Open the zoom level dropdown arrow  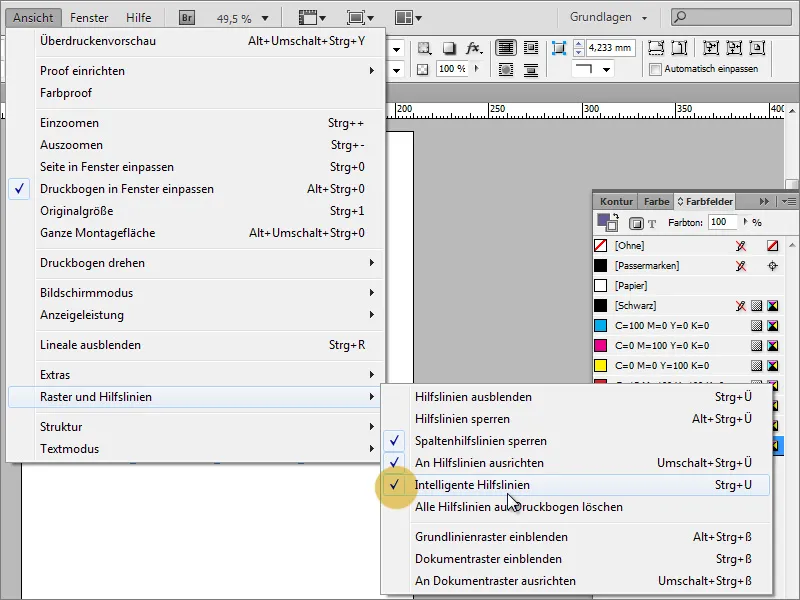(x=265, y=18)
